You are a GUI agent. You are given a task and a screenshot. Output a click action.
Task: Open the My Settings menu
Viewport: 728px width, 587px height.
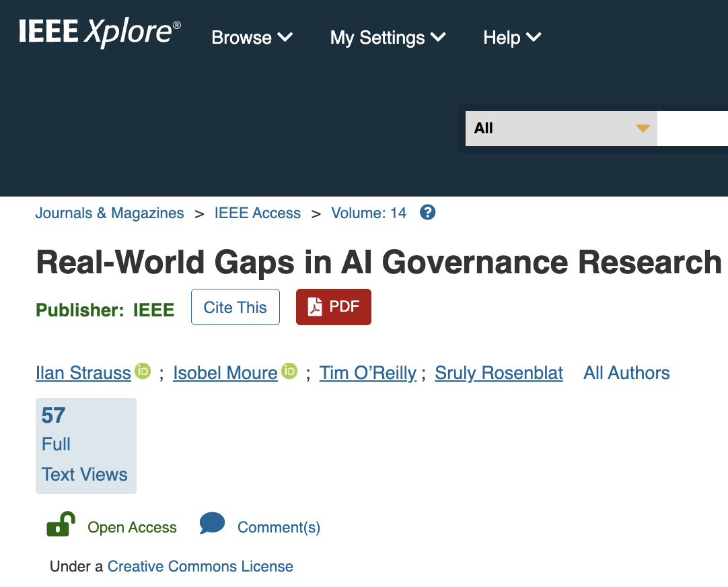tap(388, 38)
